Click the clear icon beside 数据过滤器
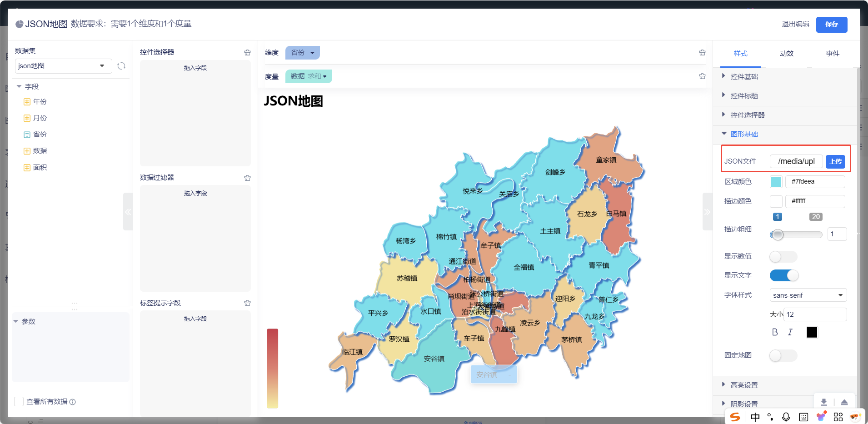This screenshot has height=424, width=868. point(247,178)
